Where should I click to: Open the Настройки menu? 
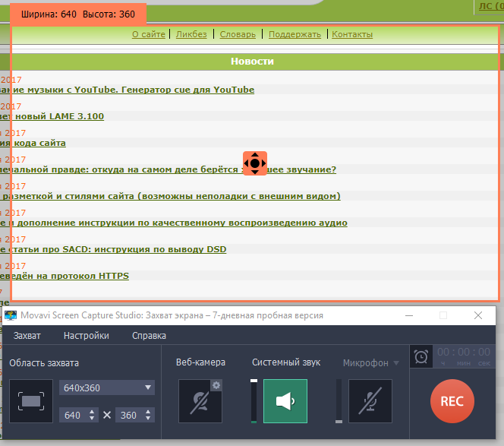pos(86,336)
